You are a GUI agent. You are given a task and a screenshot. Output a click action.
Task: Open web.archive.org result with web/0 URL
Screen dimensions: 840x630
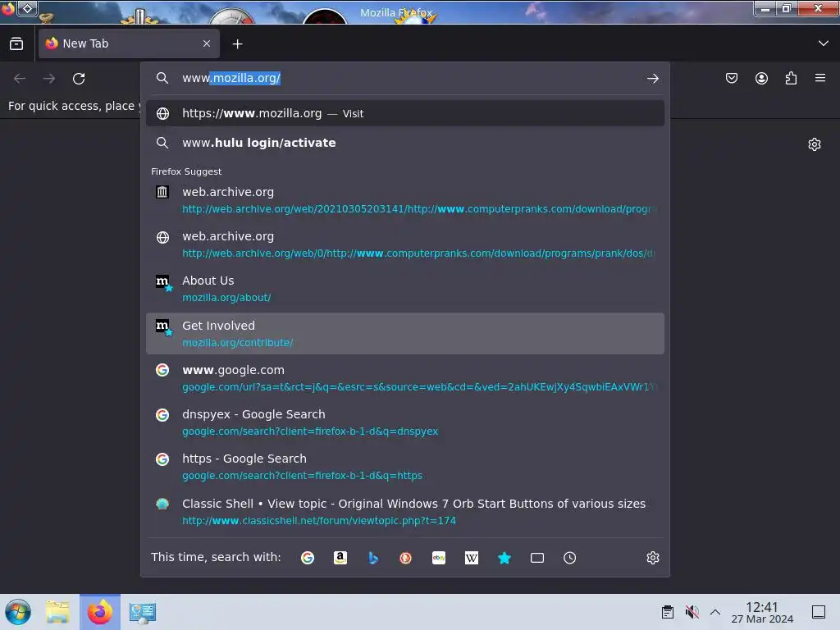point(405,244)
